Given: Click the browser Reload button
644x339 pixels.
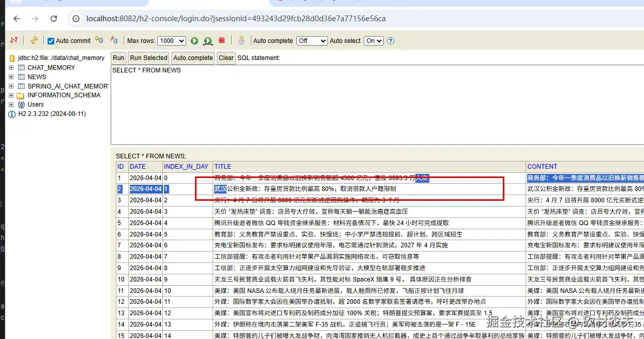Looking at the screenshot, I should [54, 19].
